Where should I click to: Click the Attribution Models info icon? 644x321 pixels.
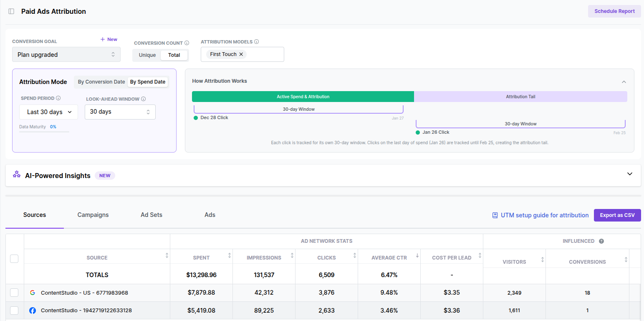click(x=256, y=42)
